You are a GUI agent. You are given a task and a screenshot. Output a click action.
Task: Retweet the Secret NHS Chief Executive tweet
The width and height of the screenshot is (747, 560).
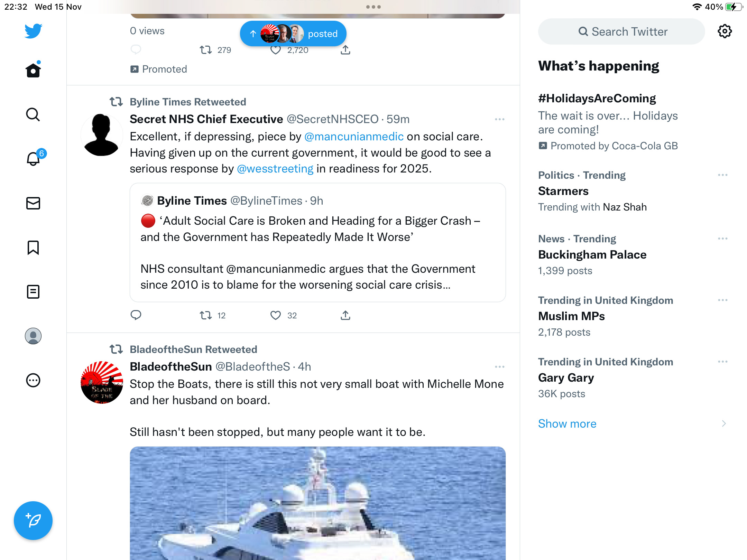pyautogui.click(x=206, y=315)
